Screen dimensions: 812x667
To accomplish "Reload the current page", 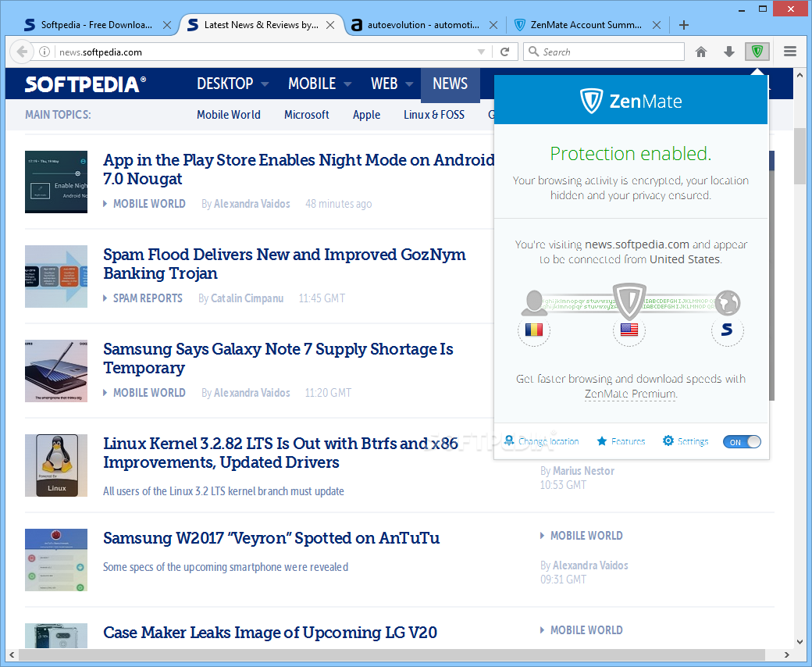I will 505,52.
